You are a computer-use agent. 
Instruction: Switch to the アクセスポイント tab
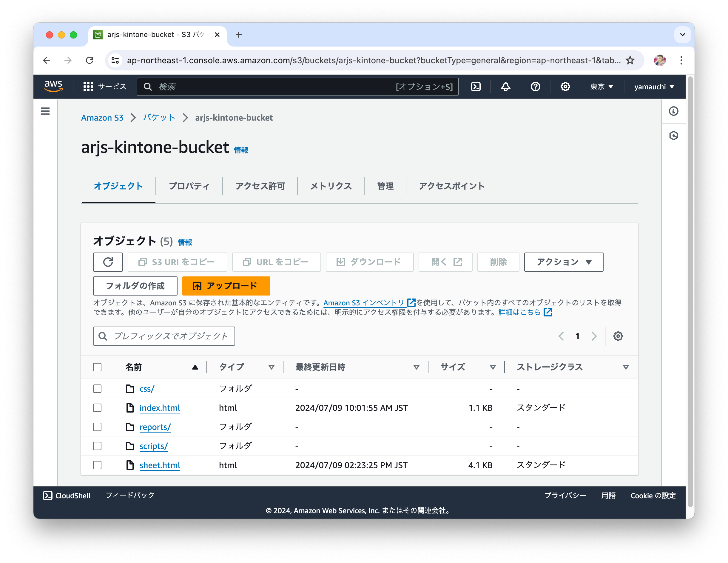pos(452,186)
